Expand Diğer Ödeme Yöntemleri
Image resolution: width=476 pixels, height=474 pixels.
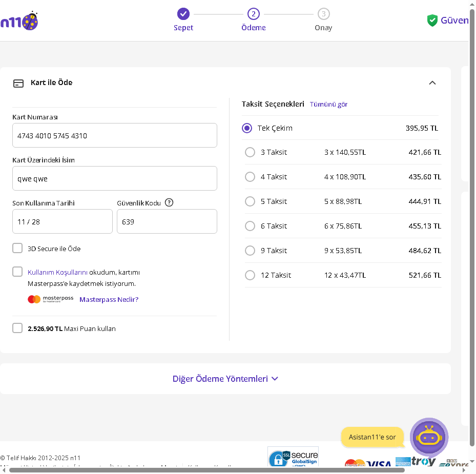[225, 379]
